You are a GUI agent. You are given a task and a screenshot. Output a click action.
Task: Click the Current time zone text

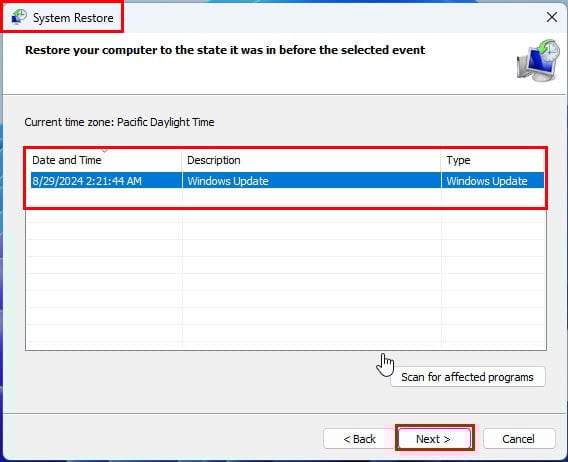[x=119, y=122]
